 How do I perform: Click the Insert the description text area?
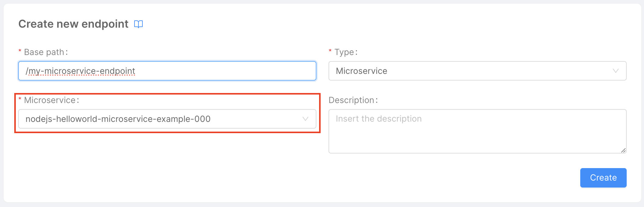477,131
